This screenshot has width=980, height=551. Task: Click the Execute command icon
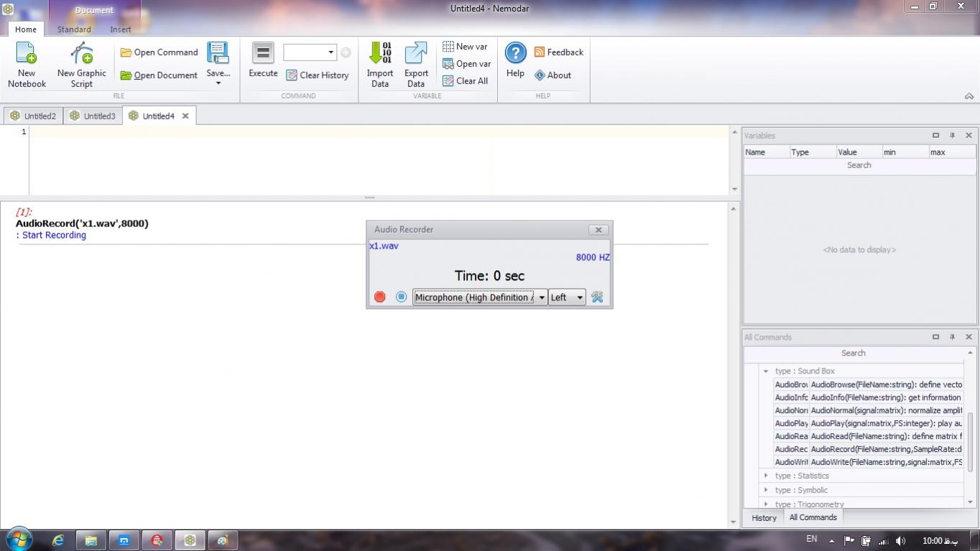(263, 53)
